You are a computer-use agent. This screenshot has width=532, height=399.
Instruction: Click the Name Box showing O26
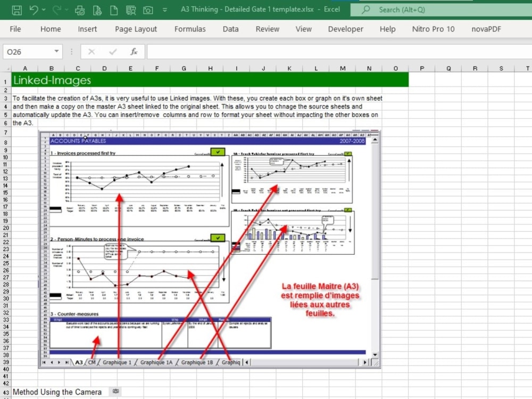coord(28,52)
